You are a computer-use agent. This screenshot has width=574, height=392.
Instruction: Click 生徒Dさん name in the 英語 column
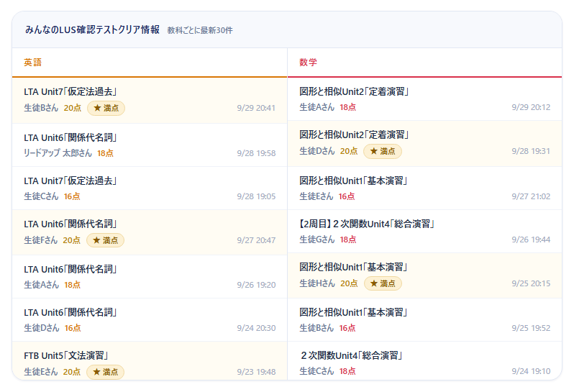(x=42, y=328)
